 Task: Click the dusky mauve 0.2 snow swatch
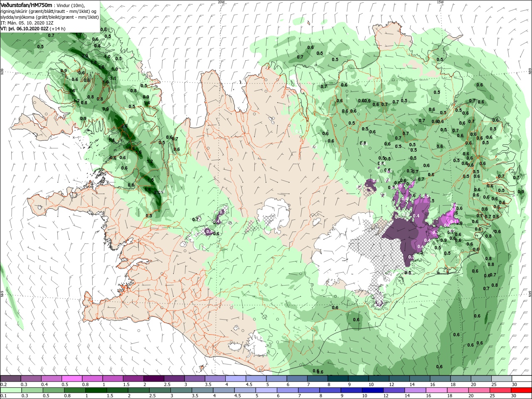click(x=11, y=379)
